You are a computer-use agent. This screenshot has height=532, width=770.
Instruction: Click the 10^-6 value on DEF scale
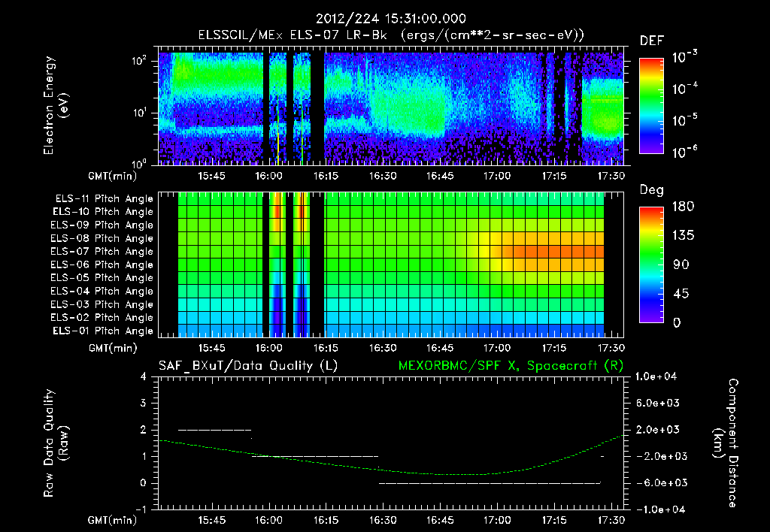684,152
